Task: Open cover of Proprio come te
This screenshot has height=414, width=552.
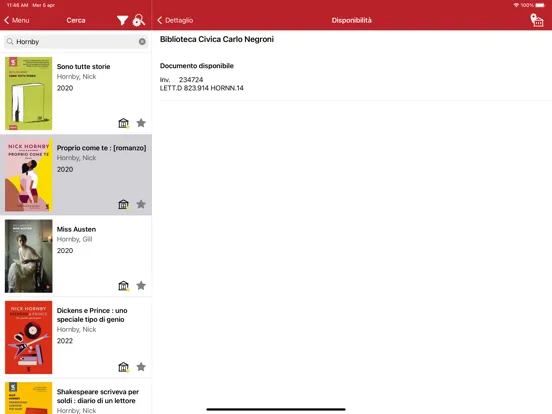Action: click(29, 175)
